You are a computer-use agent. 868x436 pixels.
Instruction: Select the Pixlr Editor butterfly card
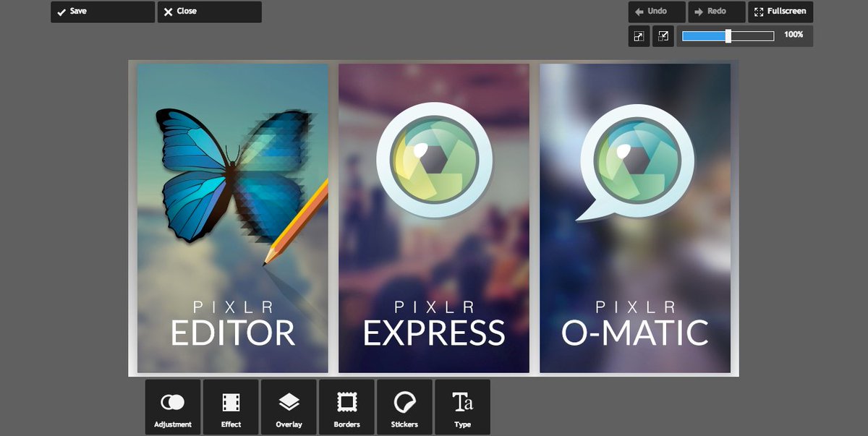(x=233, y=218)
